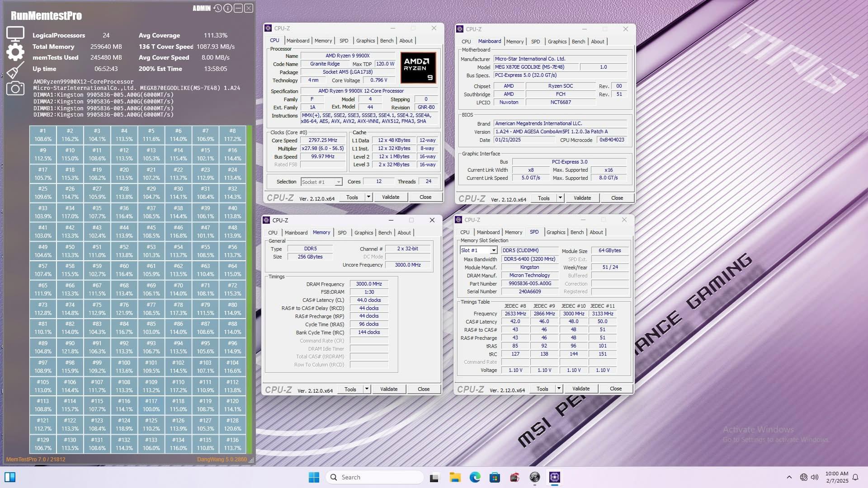Open the info icon in RunMemtestPro header

click(228, 8)
